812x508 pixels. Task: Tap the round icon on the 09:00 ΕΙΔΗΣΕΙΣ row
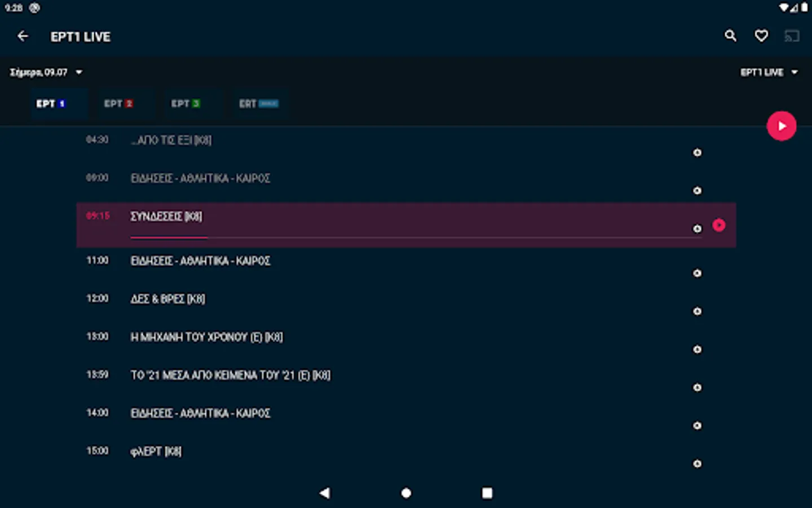point(698,191)
